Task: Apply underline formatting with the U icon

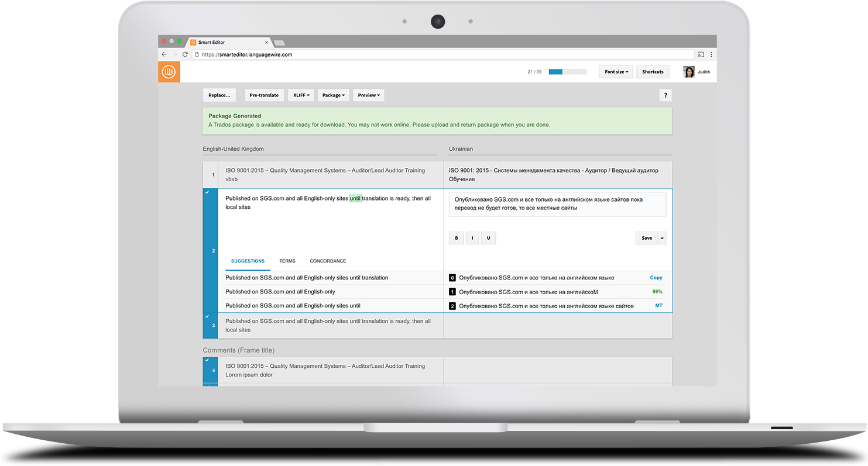Action: coord(489,238)
